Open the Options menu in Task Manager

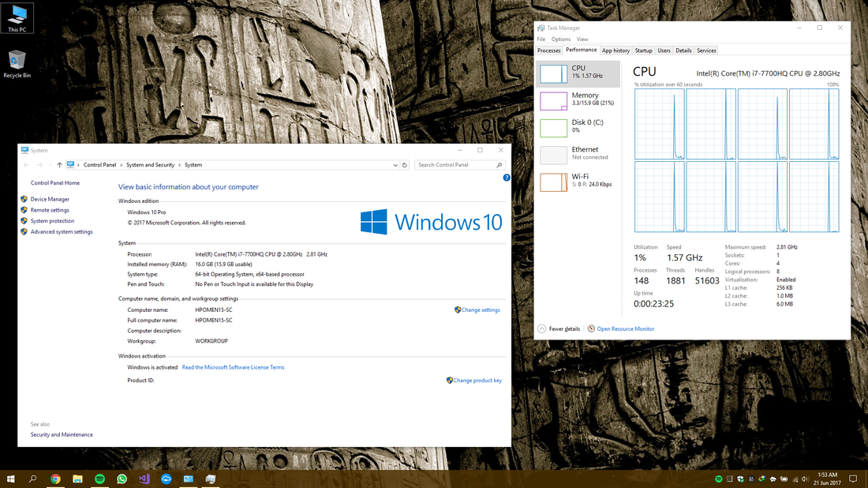click(x=561, y=39)
